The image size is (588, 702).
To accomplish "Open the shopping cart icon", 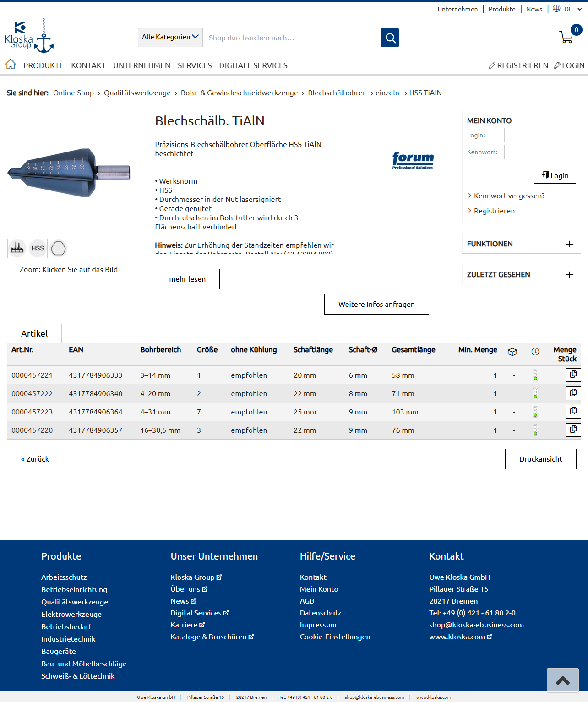I will coord(566,37).
